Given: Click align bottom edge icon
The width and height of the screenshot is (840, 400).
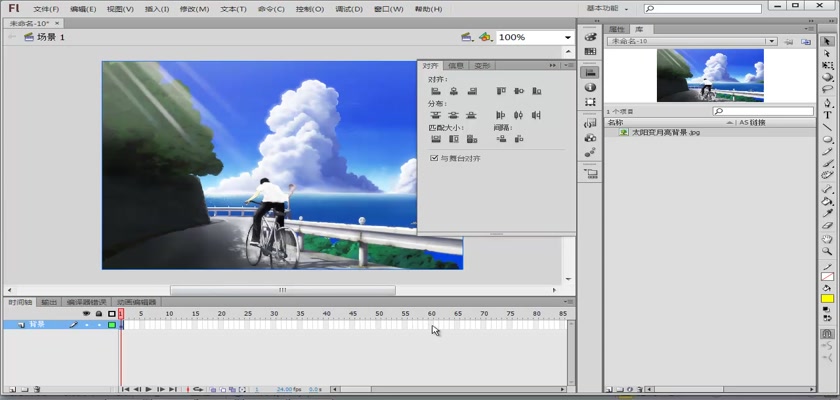Looking at the screenshot, I should coord(536,91).
